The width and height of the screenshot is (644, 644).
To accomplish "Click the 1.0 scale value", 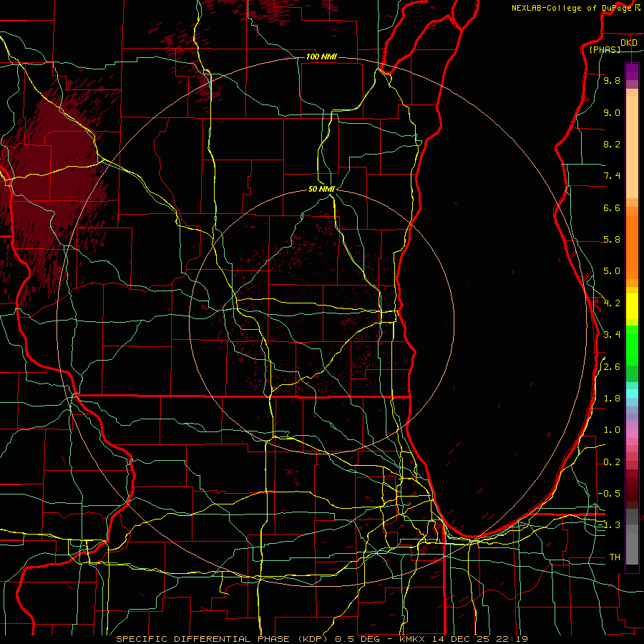I will (612, 430).
